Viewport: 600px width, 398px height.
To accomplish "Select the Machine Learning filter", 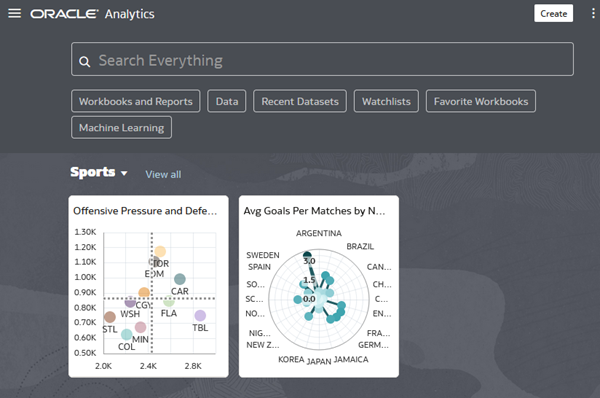I will 121,127.
